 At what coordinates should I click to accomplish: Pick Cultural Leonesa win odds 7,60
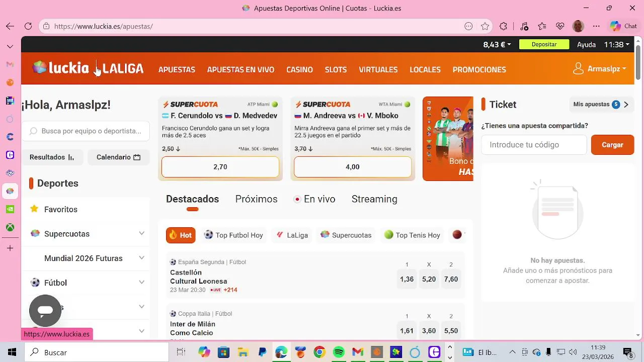451,279
